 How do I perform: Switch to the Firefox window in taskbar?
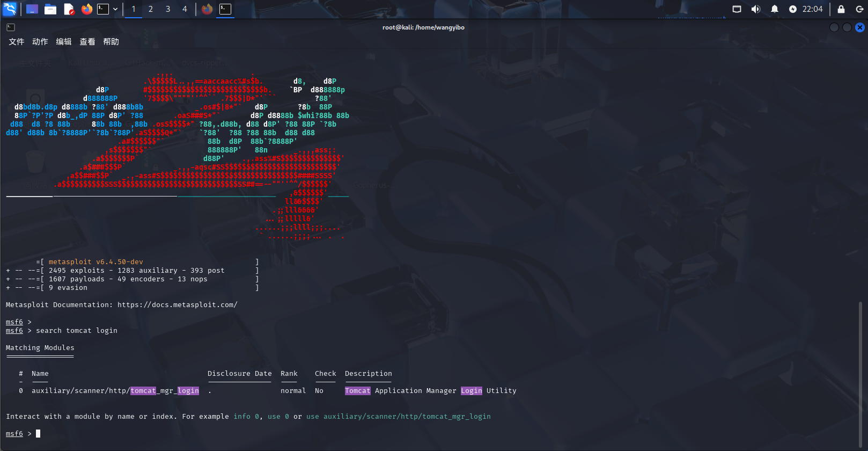207,9
